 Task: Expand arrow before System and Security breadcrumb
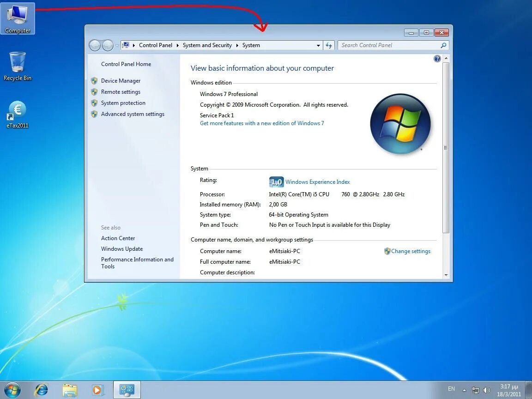tap(177, 45)
